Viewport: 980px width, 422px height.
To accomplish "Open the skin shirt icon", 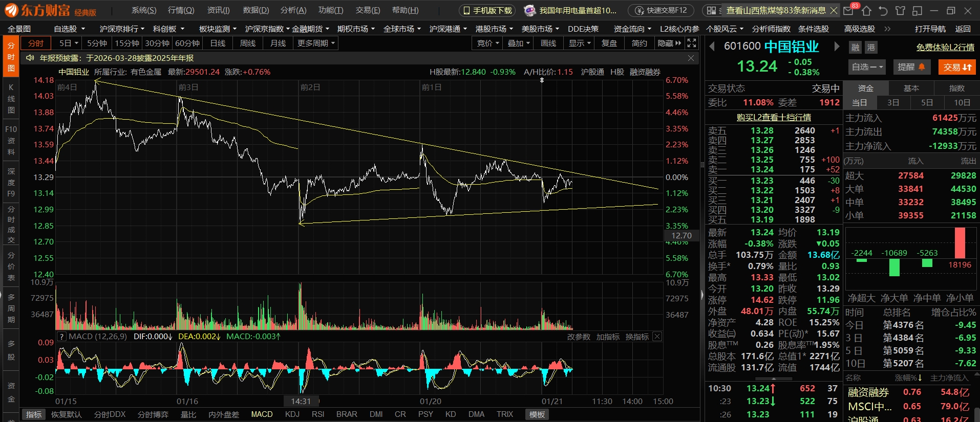I will 900,11.
